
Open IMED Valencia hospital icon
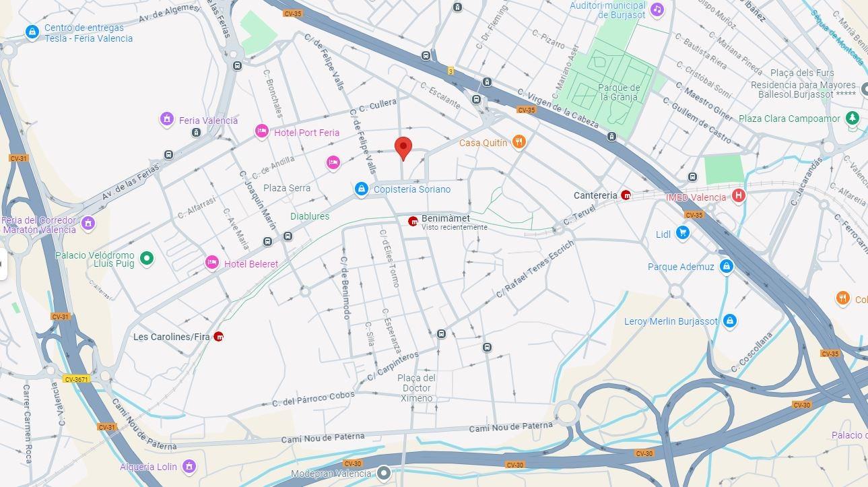pos(739,197)
